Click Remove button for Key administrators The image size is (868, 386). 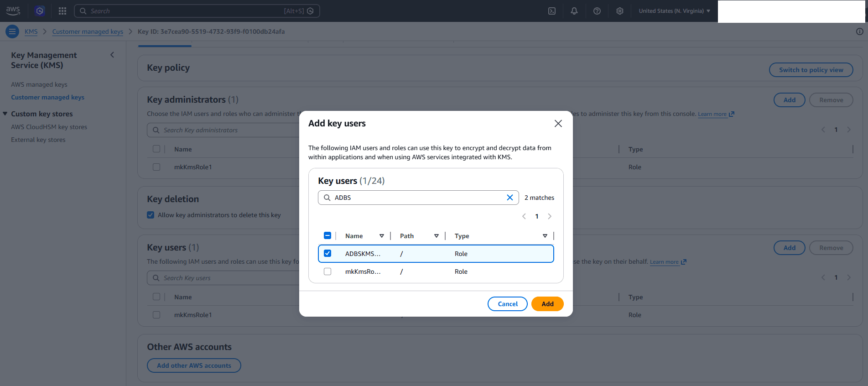(831, 100)
